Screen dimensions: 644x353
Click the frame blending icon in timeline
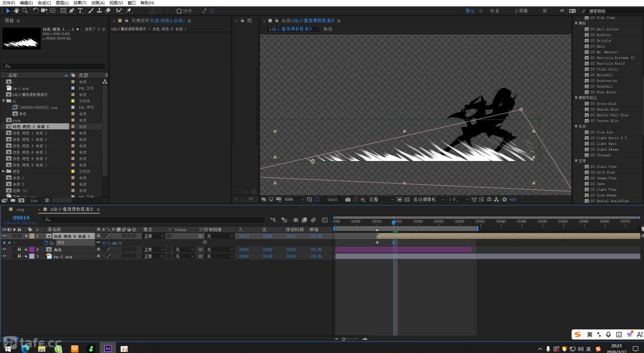coord(304,220)
